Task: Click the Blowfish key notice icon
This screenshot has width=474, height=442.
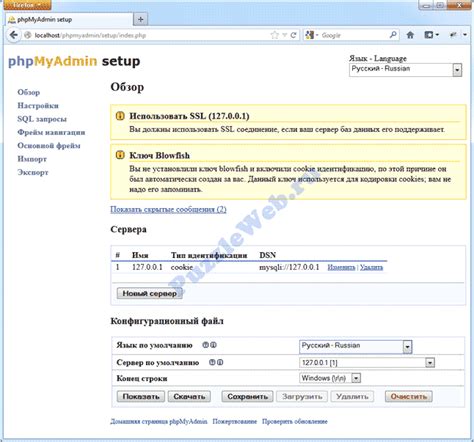Action: click(x=120, y=155)
